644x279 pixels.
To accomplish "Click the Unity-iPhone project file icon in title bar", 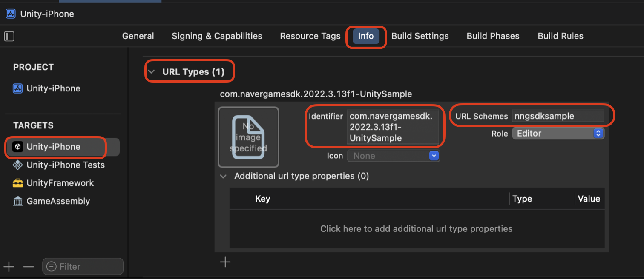I will coord(11,14).
